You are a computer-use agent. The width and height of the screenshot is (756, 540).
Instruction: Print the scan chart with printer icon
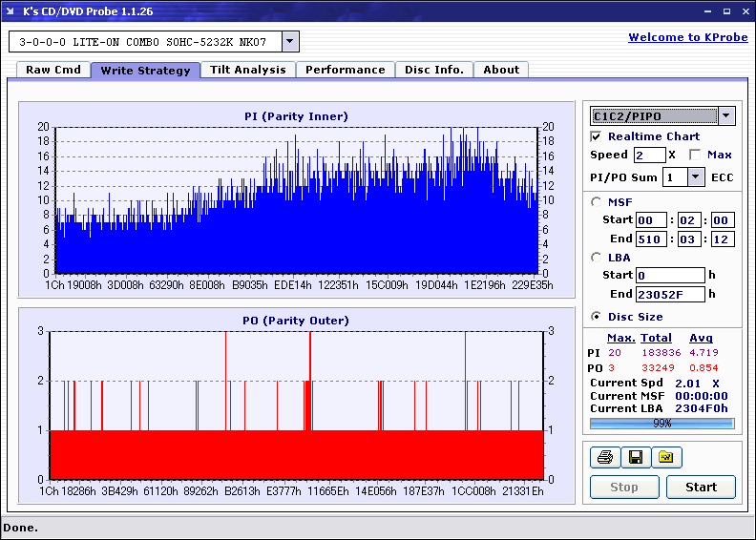tap(605, 458)
